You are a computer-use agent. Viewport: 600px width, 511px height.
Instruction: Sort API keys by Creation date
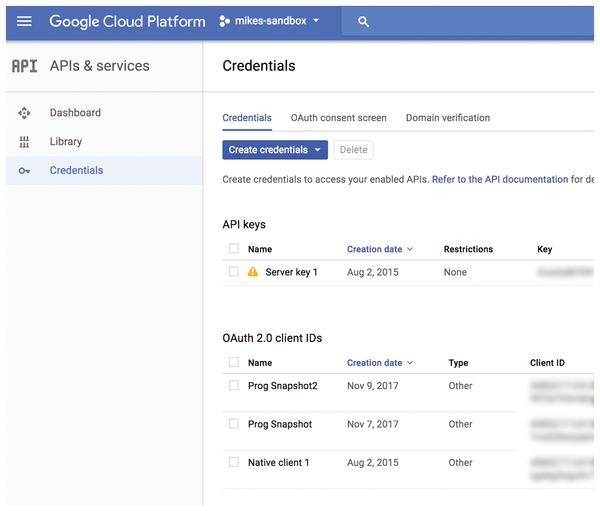coord(380,249)
